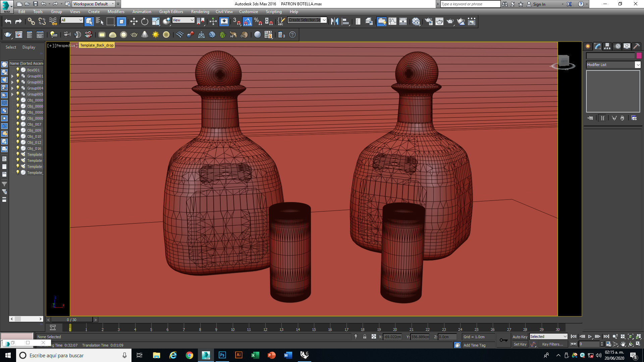
Task: Open the View coordinate system dropdown
Action: [x=183, y=20]
